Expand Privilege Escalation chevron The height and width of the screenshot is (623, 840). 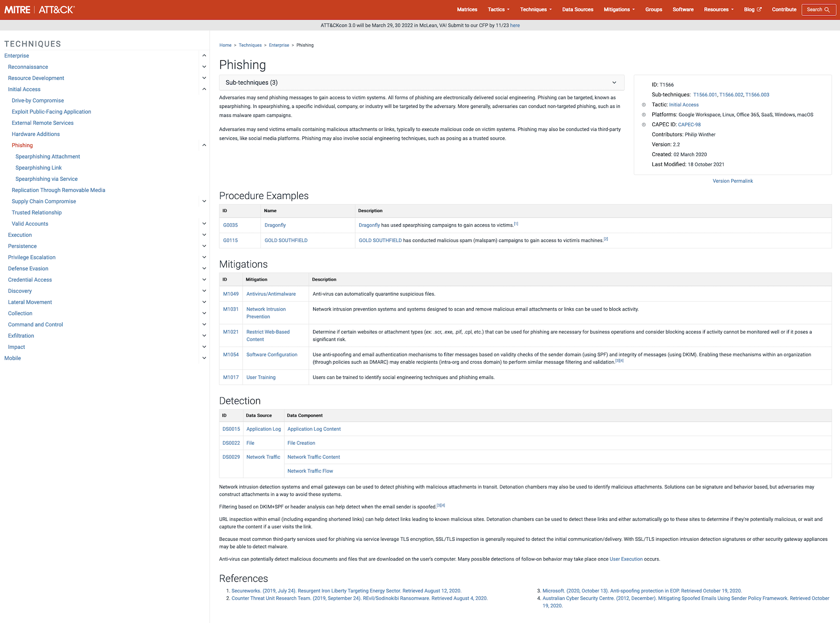pyautogui.click(x=204, y=257)
